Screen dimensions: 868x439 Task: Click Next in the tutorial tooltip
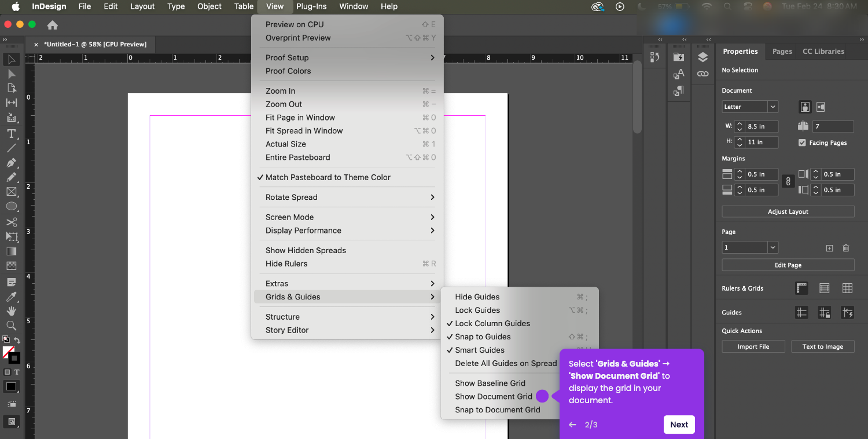click(x=679, y=425)
